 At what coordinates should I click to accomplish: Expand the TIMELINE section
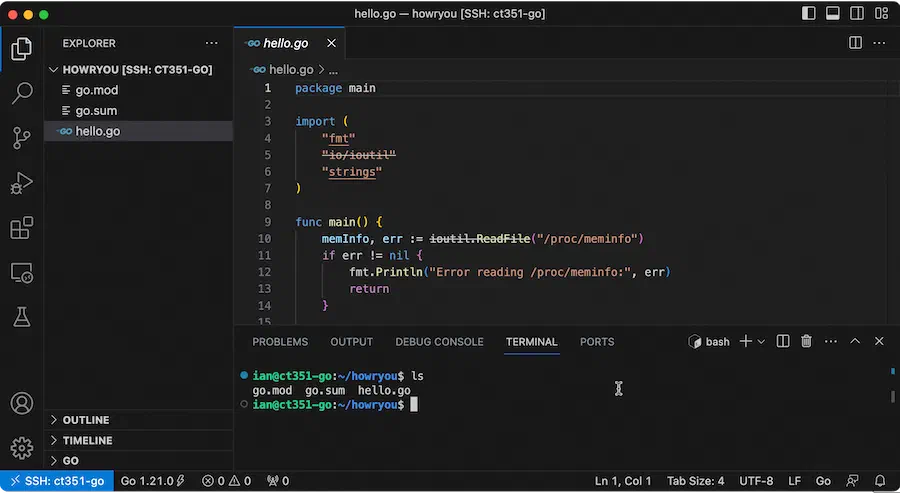click(138, 440)
